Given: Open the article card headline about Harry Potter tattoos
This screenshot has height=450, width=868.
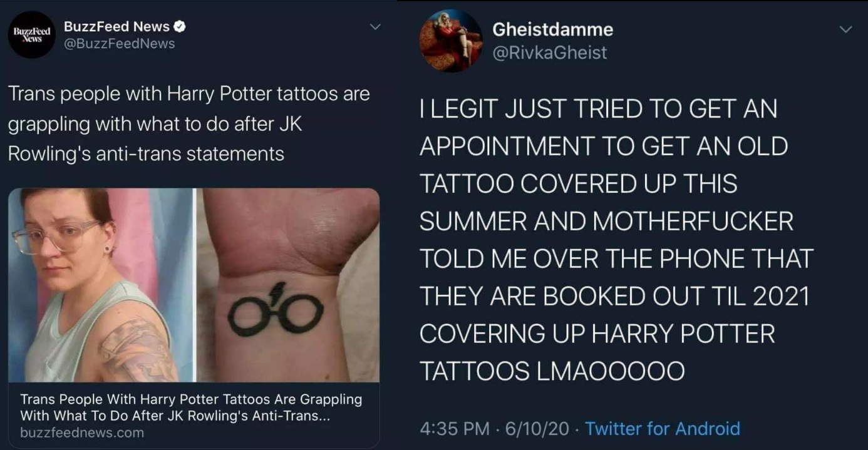Looking at the screenshot, I should (x=191, y=407).
